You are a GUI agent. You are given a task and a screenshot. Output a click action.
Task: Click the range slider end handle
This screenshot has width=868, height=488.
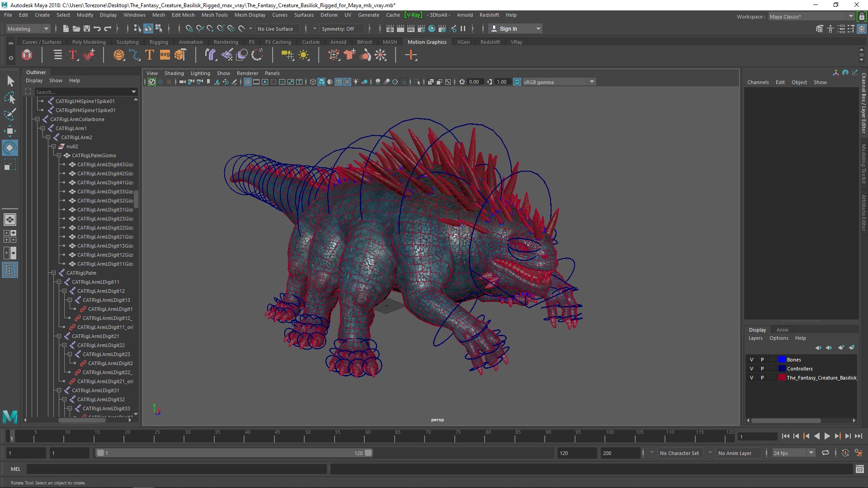click(x=368, y=453)
